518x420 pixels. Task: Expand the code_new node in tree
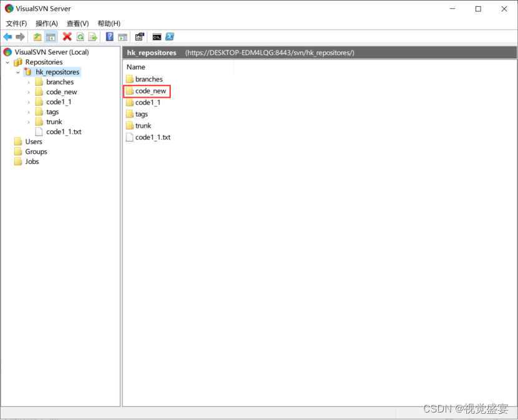(29, 92)
